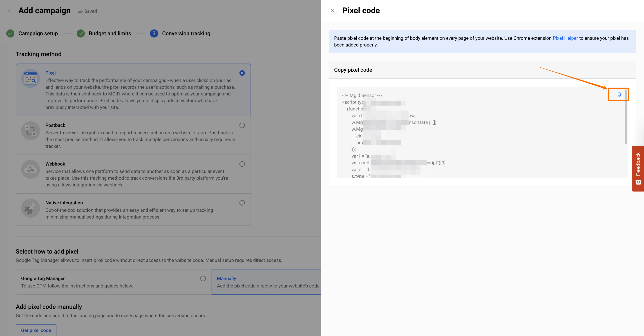Select the Webhook radio button

[242, 164]
